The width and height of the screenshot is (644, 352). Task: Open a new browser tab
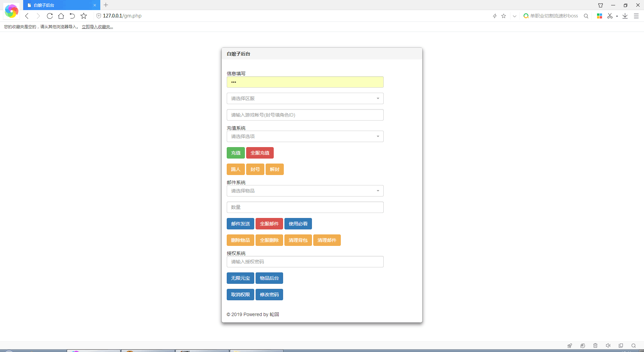click(106, 5)
